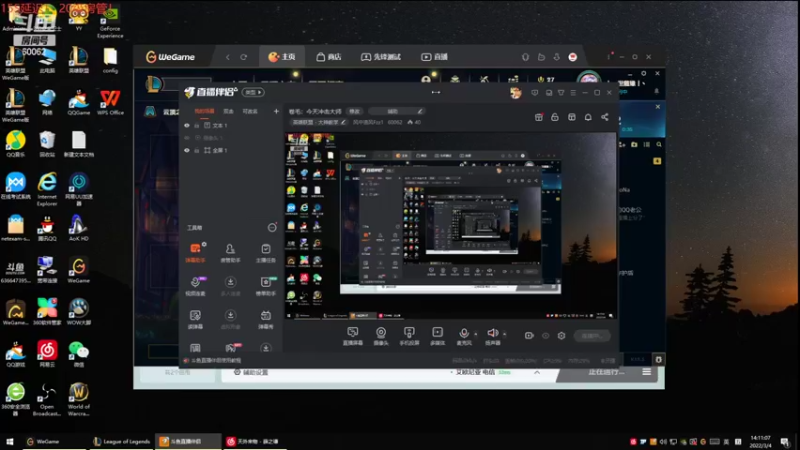Open settings gear in bottom control bar
Image resolution: width=800 pixels, height=450 pixels.
(561, 336)
